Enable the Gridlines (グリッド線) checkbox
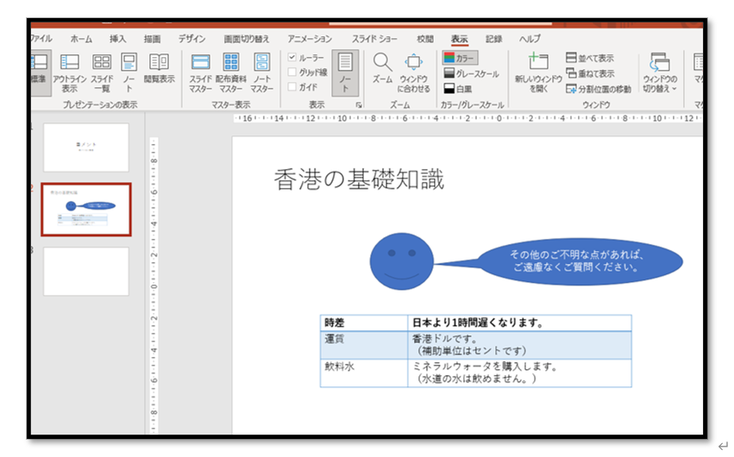Screen dimensions: 734x457 [x=292, y=72]
